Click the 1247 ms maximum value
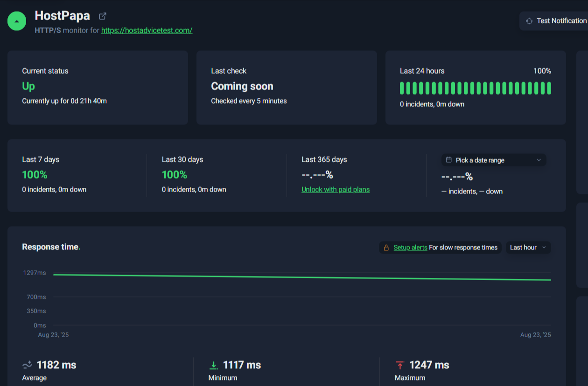Screen dimensions: 588x386 (429, 365)
